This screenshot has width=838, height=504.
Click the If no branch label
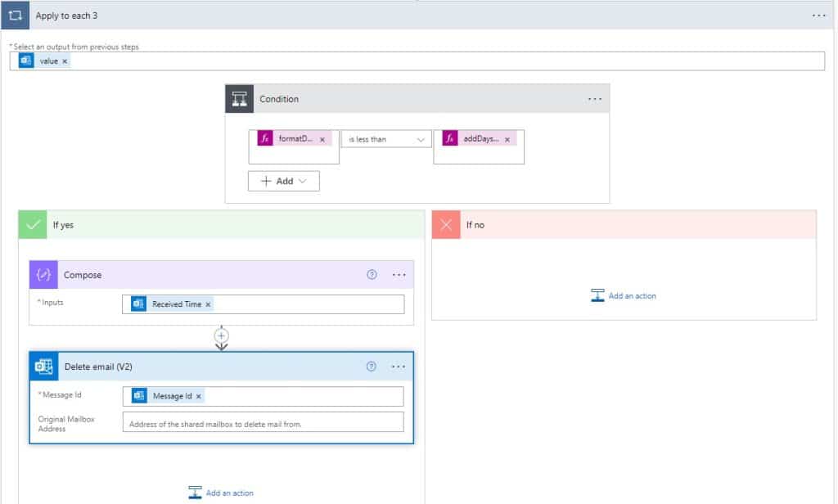tap(475, 225)
